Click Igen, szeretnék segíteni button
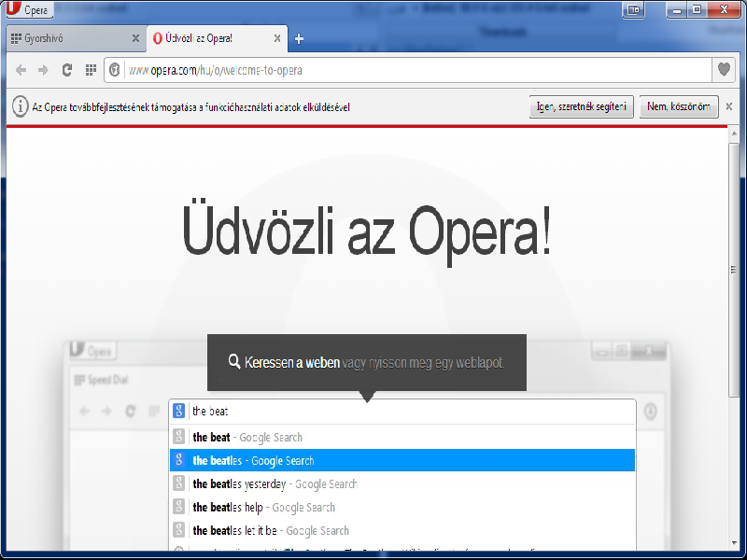747x560 pixels. [x=581, y=106]
